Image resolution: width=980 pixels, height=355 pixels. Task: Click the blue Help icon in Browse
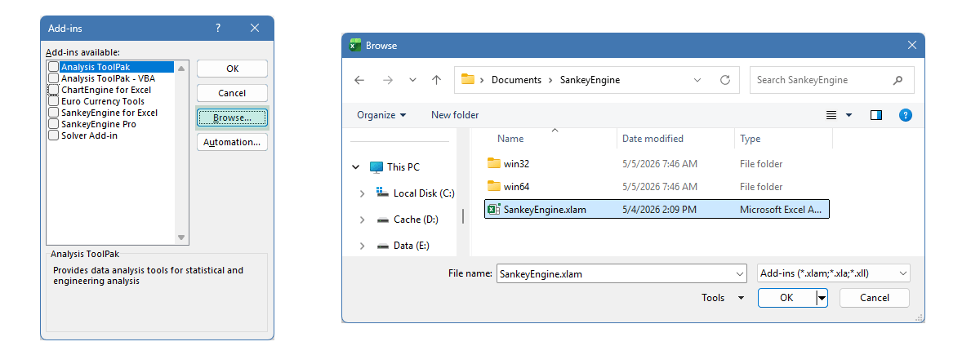click(905, 115)
